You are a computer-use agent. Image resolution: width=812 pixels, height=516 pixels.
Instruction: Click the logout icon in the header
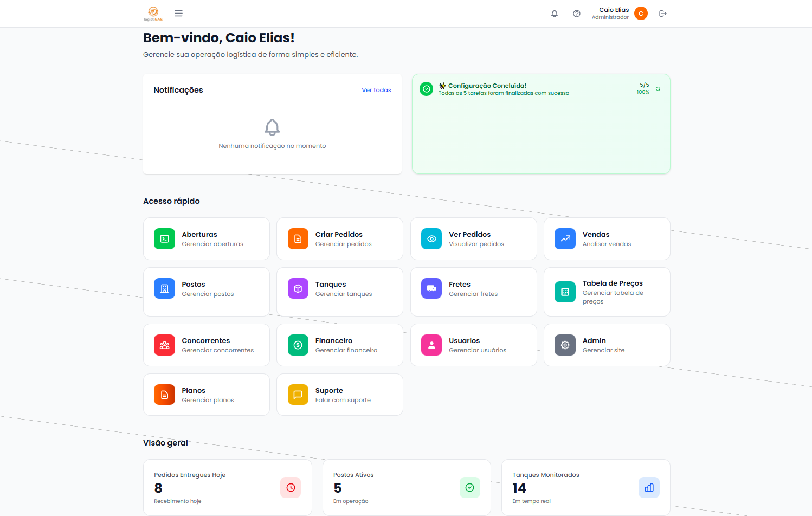662,14
